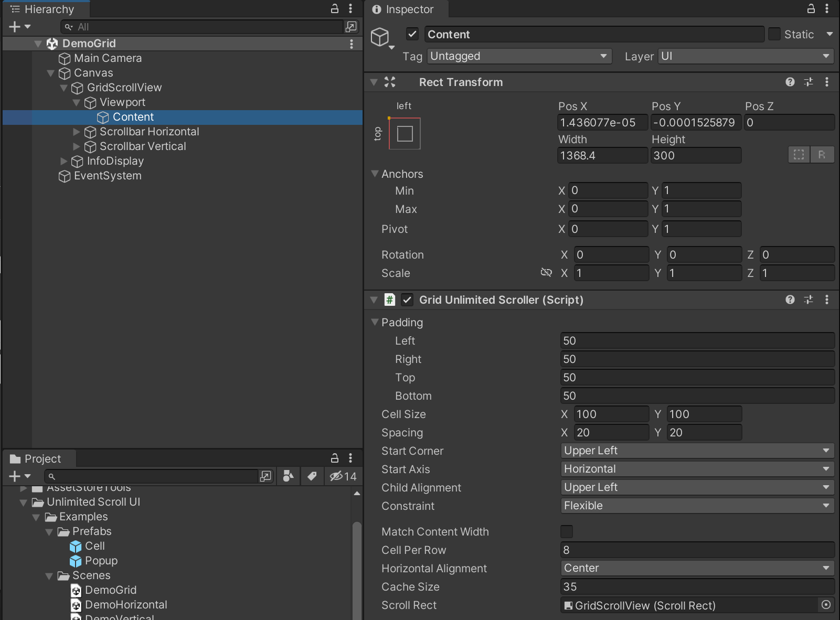
Task: Select the Cell prefab asset
Action: click(94, 546)
